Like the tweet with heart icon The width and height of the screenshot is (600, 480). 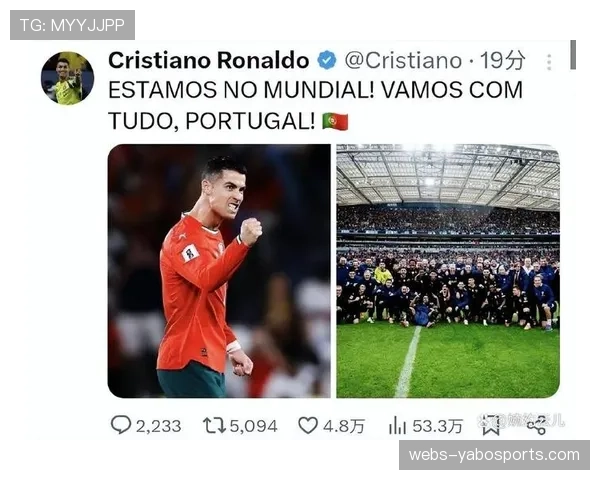[x=308, y=426]
